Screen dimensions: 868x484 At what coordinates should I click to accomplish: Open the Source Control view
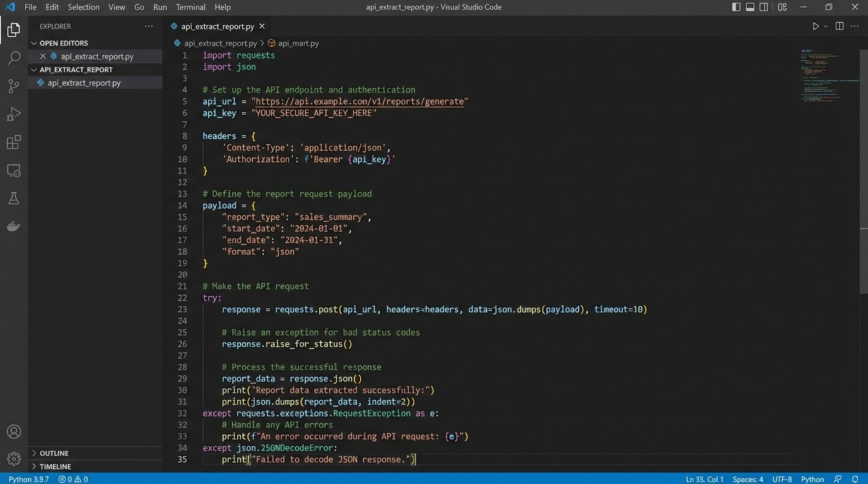[x=14, y=86]
